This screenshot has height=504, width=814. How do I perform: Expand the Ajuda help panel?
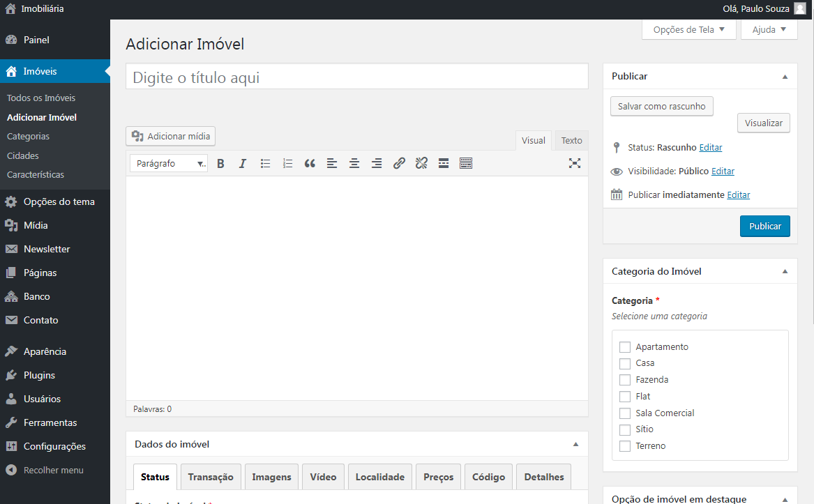point(769,29)
